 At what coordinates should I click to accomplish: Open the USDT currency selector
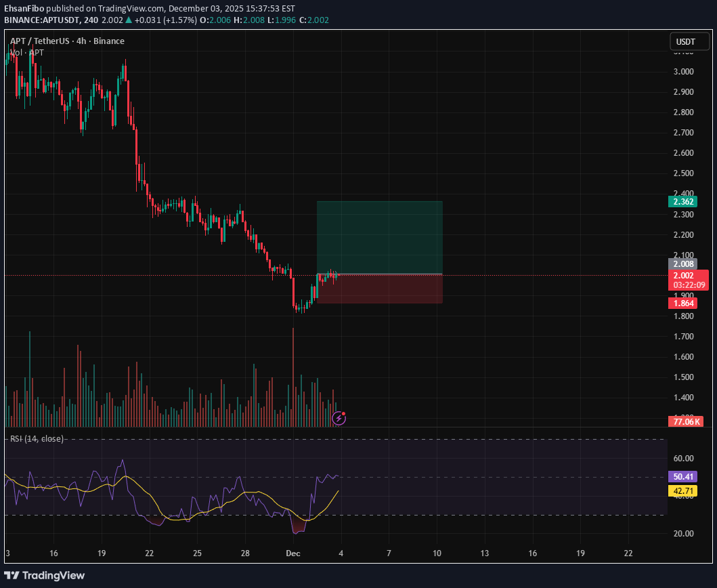point(685,42)
